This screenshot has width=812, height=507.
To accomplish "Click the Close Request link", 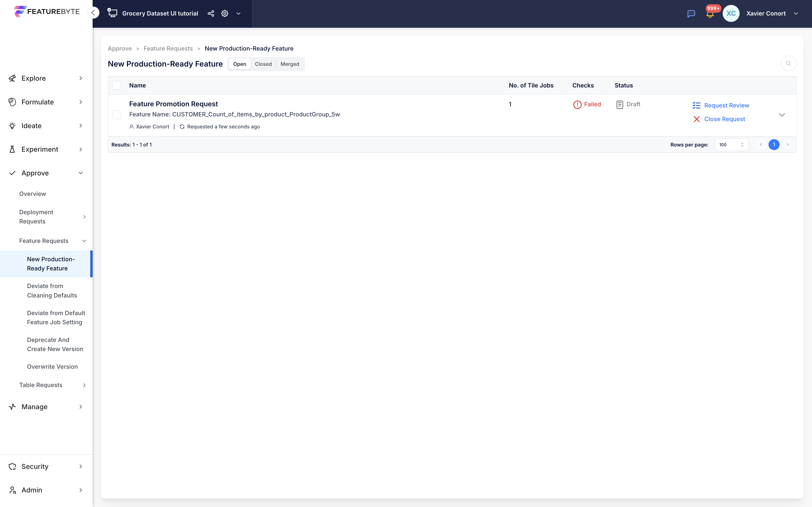I will pyautogui.click(x=724, y=119).
